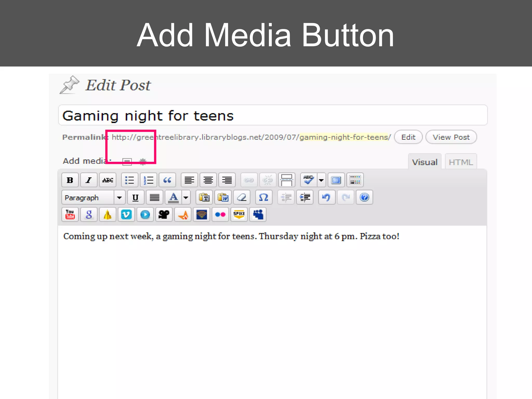The image size is (532, 399).
Task: Align text left
Action: (189, 180)
